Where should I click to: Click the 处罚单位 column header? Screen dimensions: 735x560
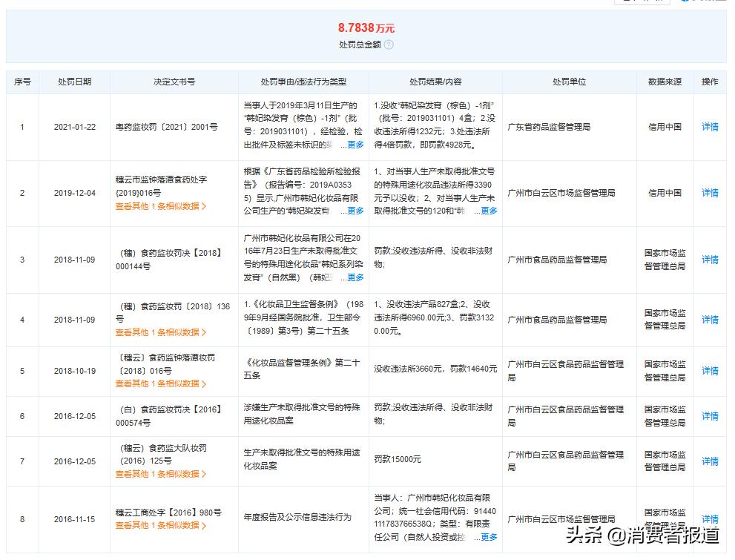[569, 82]
